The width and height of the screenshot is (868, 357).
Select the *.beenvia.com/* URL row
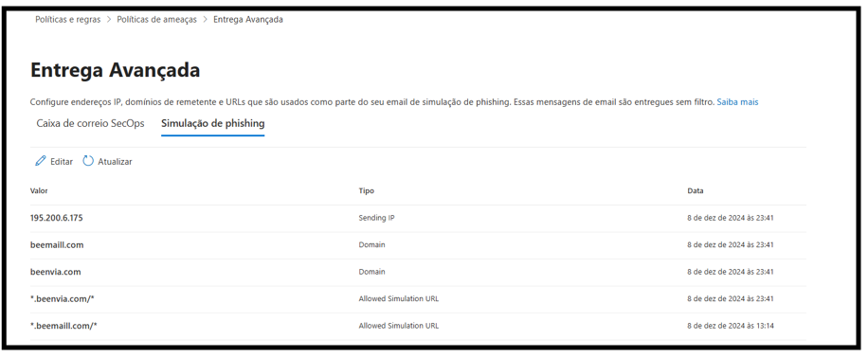coord(418,299)
